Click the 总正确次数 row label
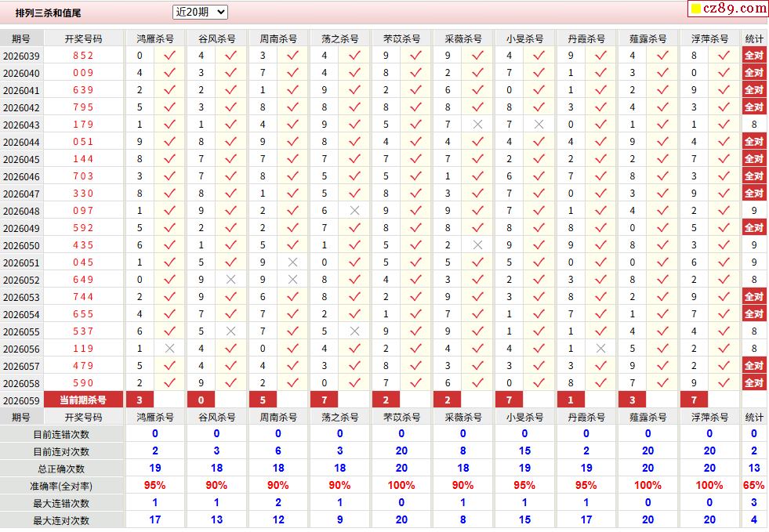The image size is (769, 532). [x=61, y=469]
